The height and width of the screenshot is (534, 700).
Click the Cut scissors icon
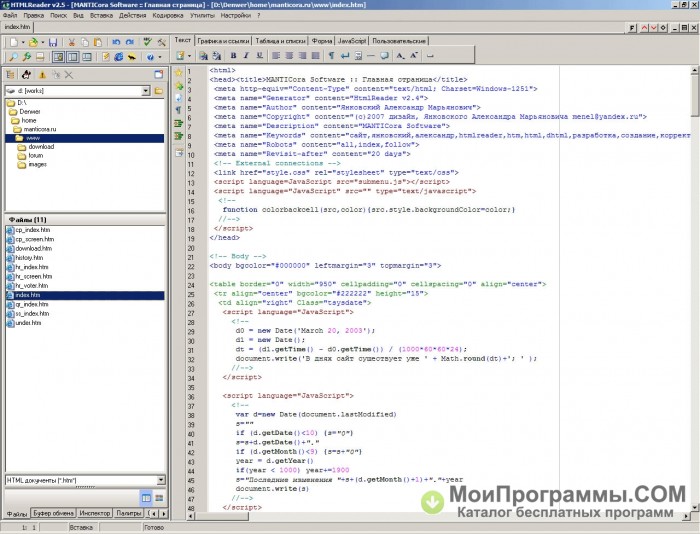[x=71, y=42]
